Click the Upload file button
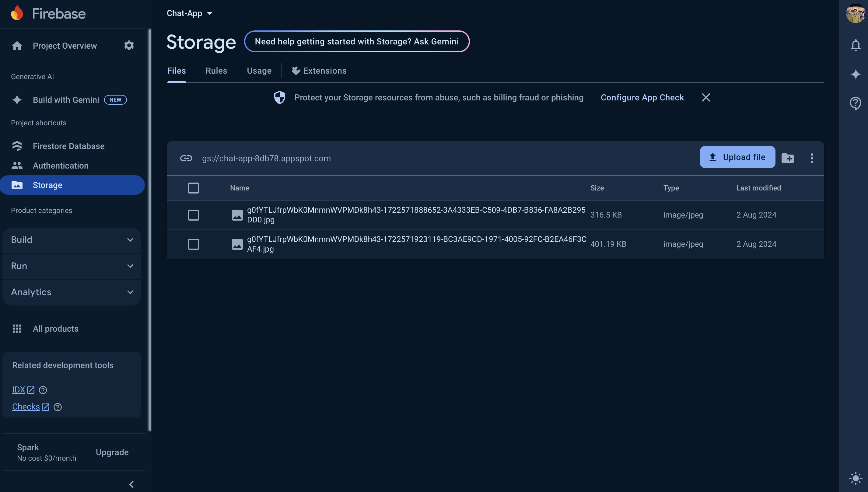This screenshot has width=868, height=492. (737, 157)
